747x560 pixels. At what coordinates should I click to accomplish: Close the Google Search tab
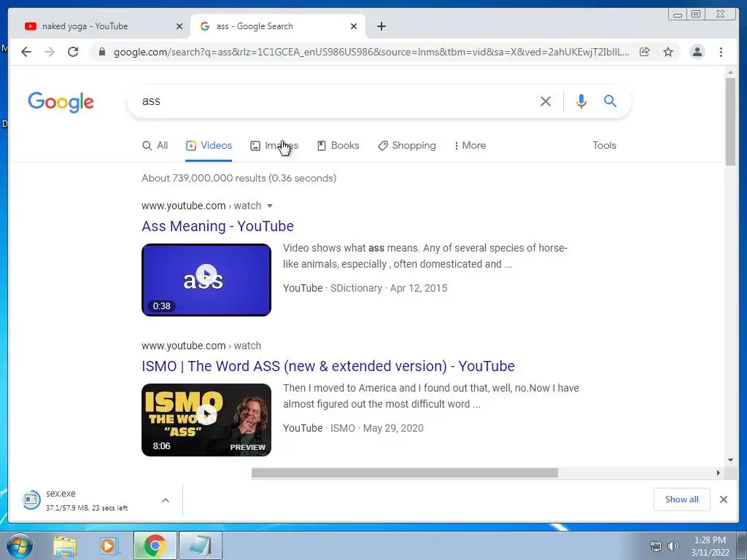point(354,26)
